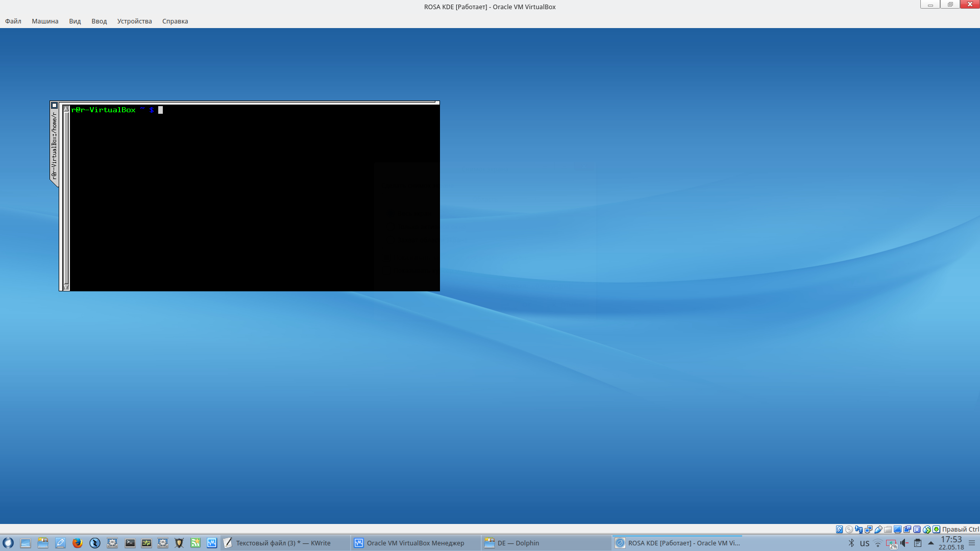This screenshot has width=980, height=551.
Task: Click the mouse integration status icon
Action: 926,529
